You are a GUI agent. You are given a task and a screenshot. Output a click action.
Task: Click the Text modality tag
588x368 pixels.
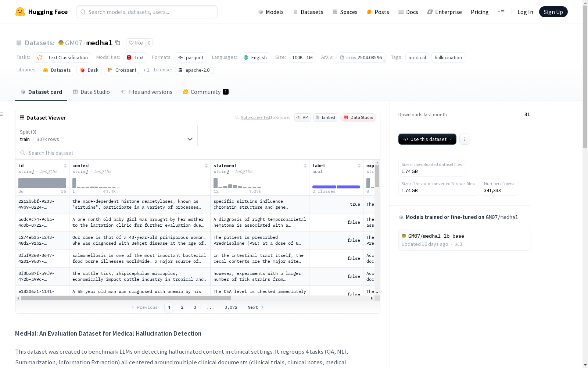pos(135,57)
